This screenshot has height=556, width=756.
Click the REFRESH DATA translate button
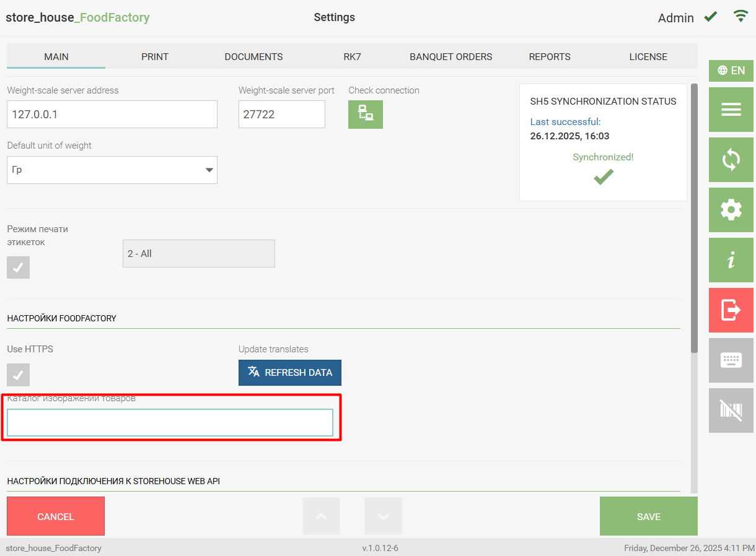289,373
